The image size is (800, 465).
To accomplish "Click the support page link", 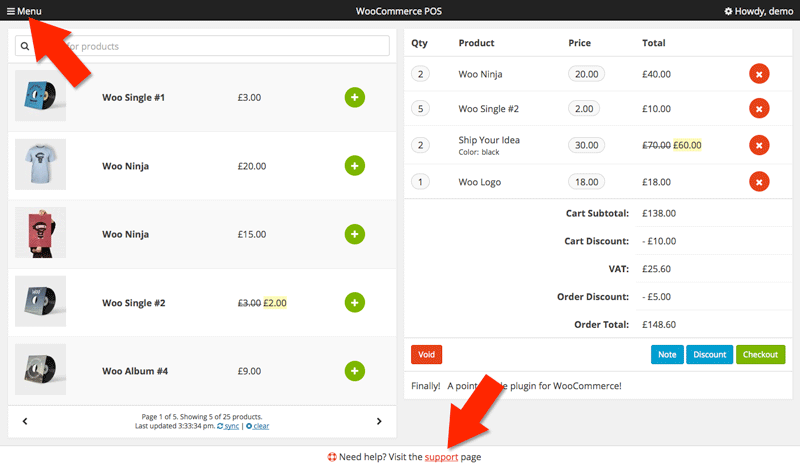I will (x=440, y=457).
